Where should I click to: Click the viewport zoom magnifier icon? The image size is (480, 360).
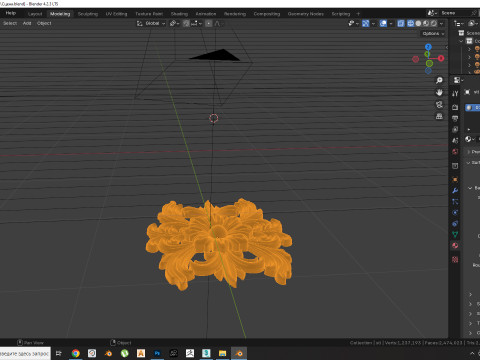439,80
